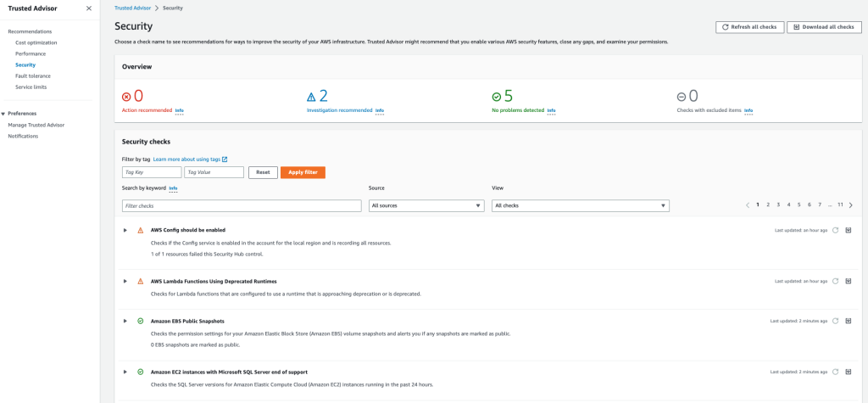The width and height of the screenshot is (868, 403).
Task: Open Service limits page
Action: 31,87
